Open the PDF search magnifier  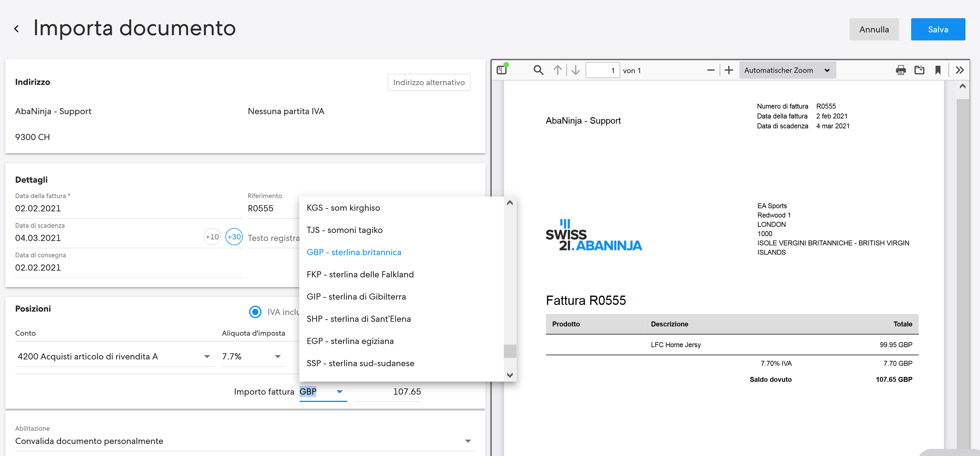(538, 70)
